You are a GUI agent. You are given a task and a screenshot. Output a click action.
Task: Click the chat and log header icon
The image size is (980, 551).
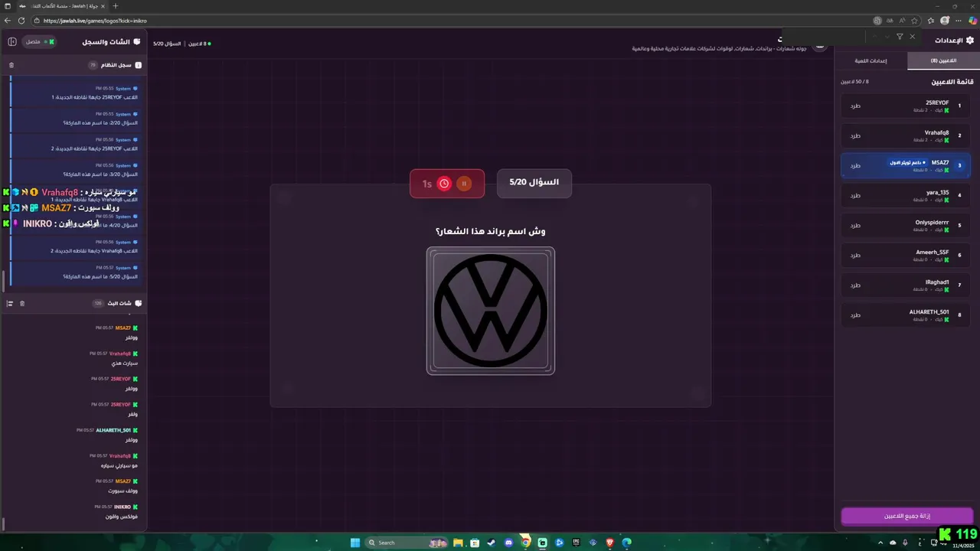pyautogui.click(x=137, y=41)
